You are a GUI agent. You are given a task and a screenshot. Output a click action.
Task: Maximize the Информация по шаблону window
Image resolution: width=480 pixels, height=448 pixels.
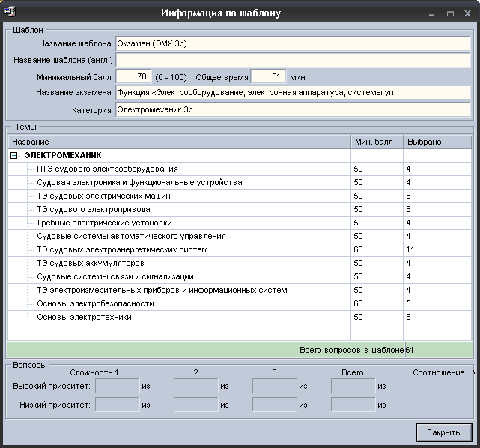coord(450,13)
